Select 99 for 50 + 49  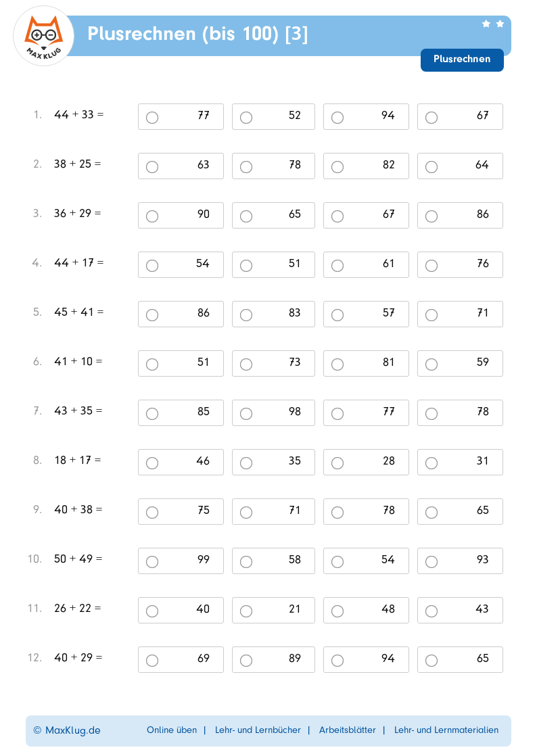152,562
